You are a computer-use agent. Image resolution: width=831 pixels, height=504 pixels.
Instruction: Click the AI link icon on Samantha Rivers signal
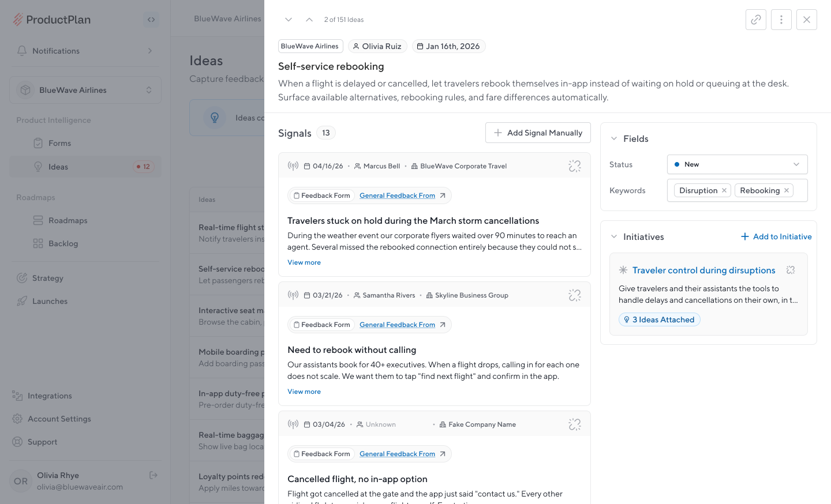coord(575,295)
